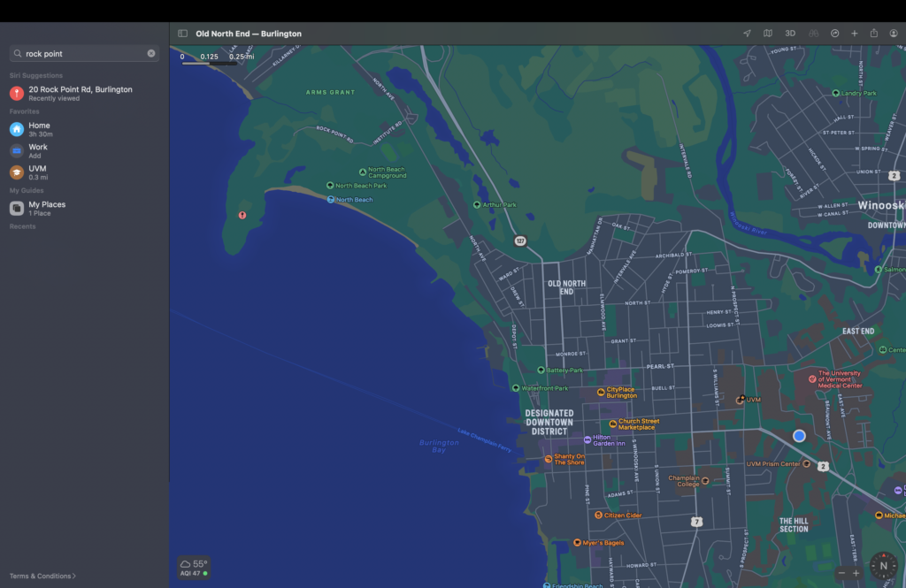This screenshot has width=906, height=588.
Task: Open directions from the toolbar
Action: pos(834,34)
